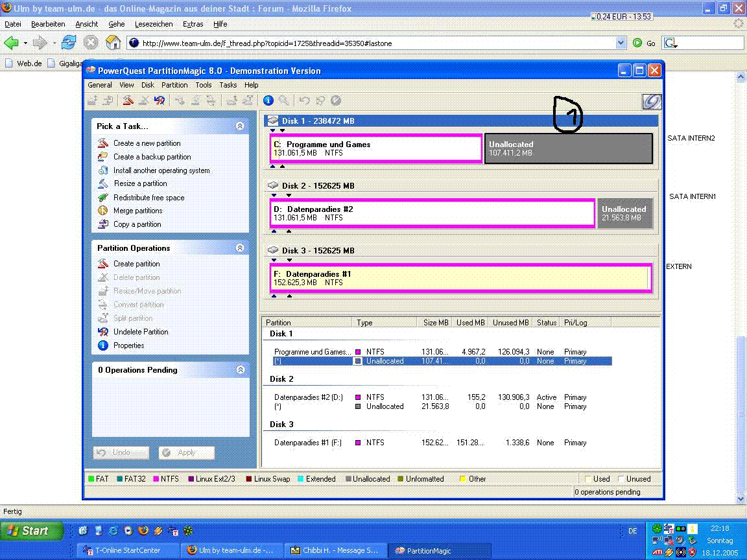
Task: Click the Create a backup partition icon
Action: coord(103,157)
